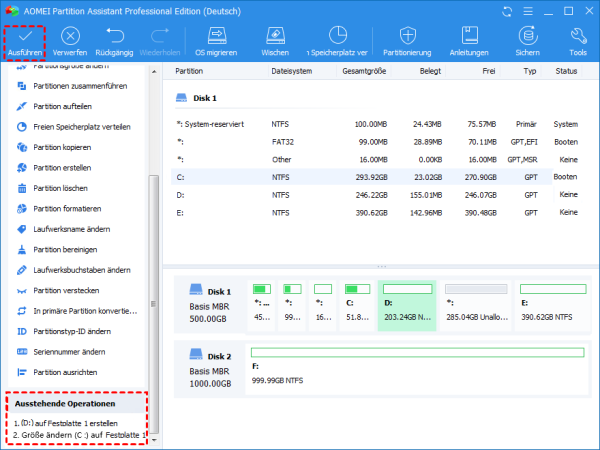Click the sidebar scrollbar thumb
This screenshot has height=450, width=600.
click(154, 304)
